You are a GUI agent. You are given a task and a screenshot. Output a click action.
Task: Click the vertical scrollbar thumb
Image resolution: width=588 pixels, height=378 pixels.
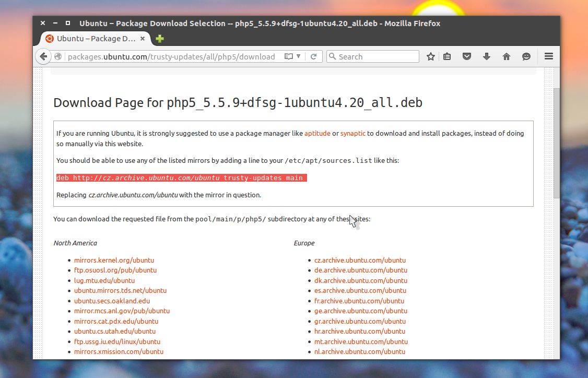click(557, 143)
